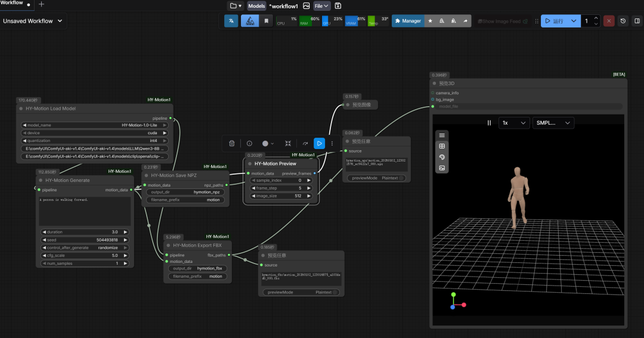
Task: Click the red cancel X button
Action: point(609,21)
